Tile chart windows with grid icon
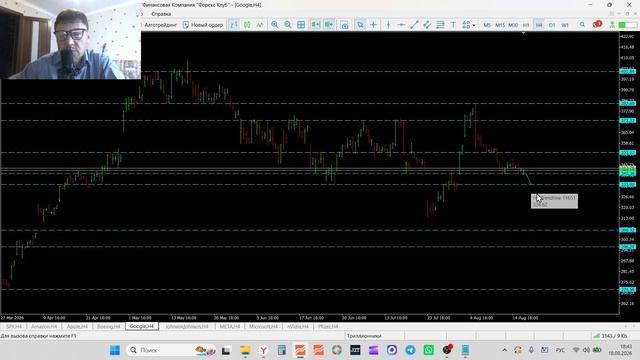This screenshot has height=360, width=640. click(301, 25)
